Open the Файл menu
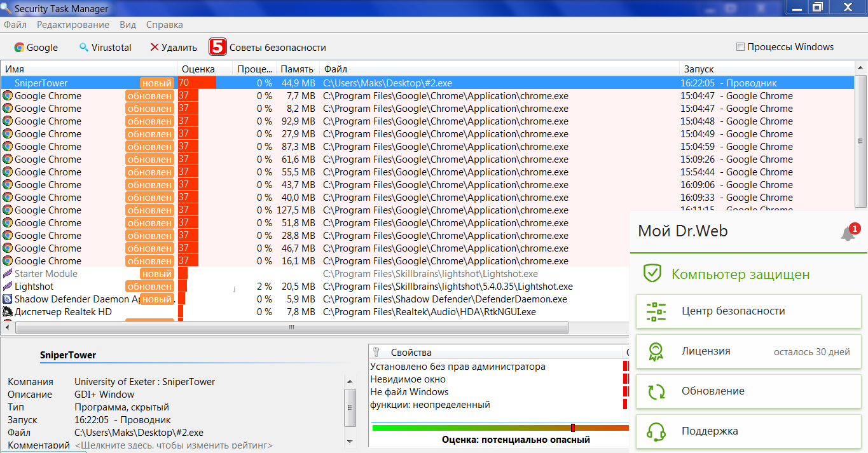The width and height of the screenshot is (868, 453). click(15, 25)
